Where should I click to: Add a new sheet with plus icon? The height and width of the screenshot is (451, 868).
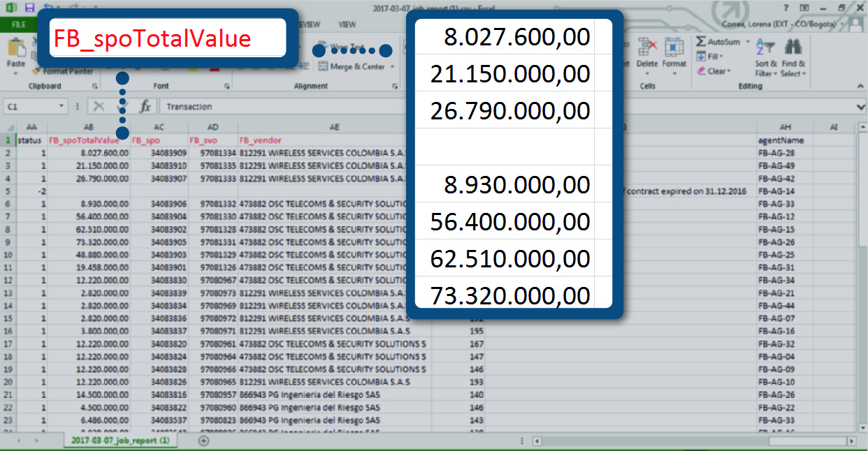[x=203, y=441]
